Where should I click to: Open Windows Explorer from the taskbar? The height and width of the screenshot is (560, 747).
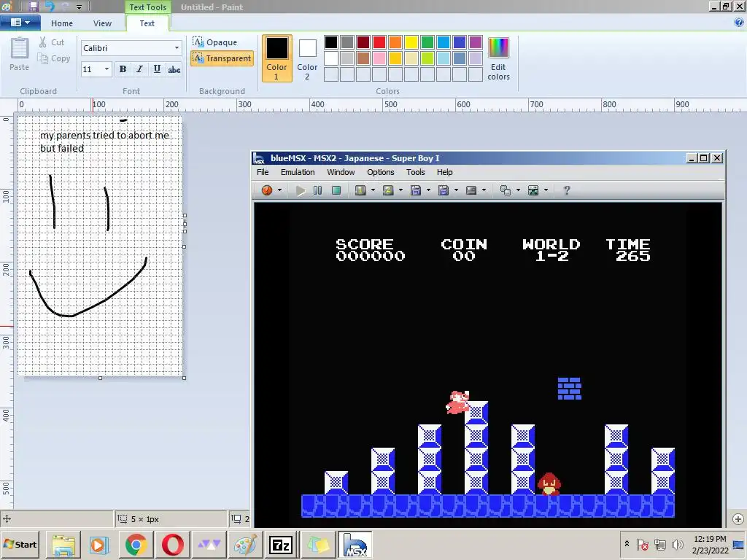coord(63,545)
